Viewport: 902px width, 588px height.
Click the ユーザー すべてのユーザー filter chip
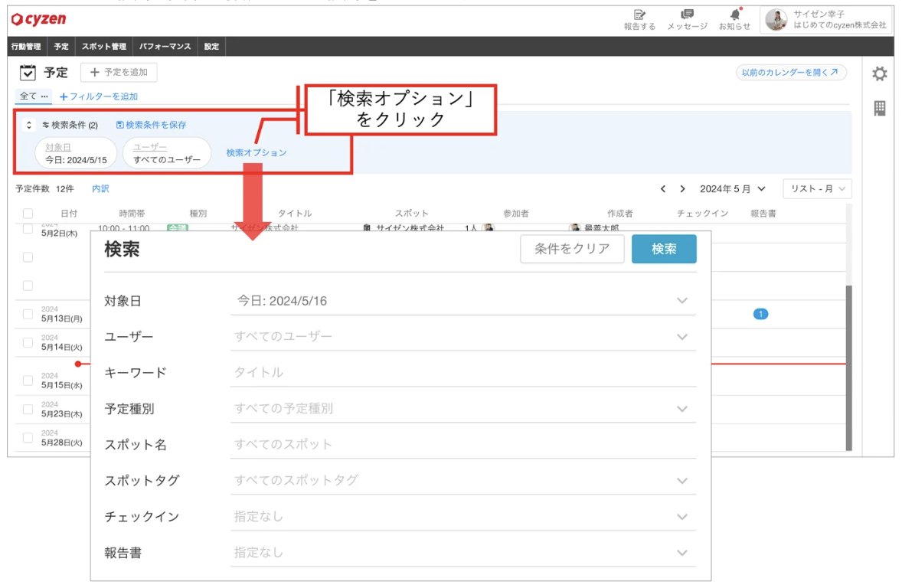tap(167, 154)
